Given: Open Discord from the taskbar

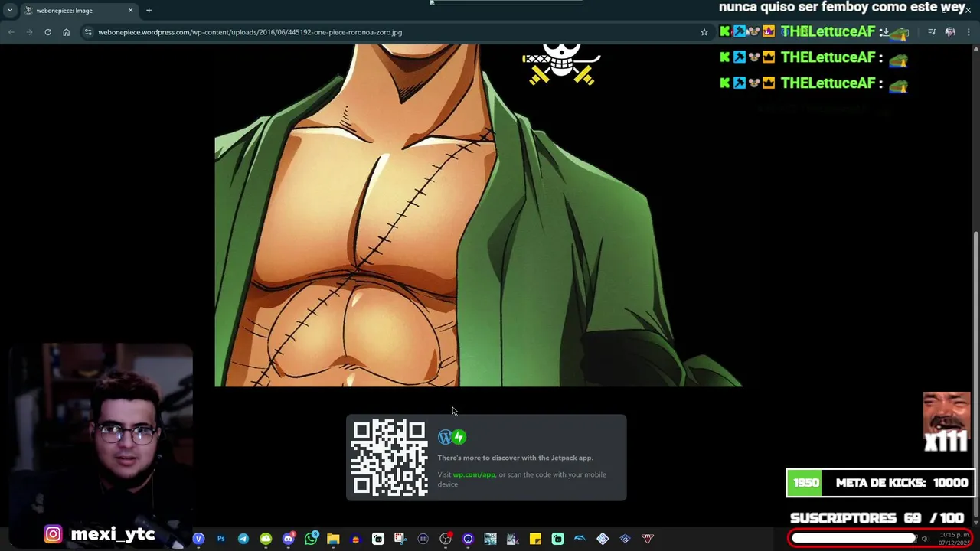Looking at the screenshot, I should tap(288, 539).
